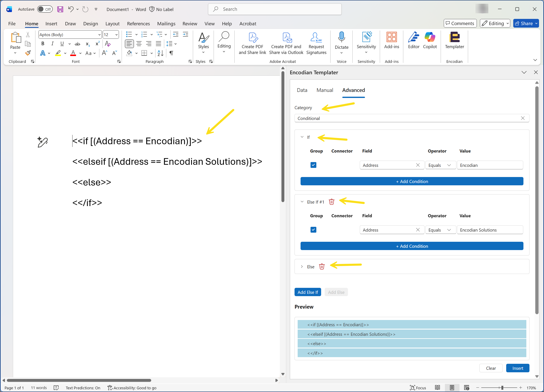
Task: Apply subscript formatting
Action: [x=88, y=44]
